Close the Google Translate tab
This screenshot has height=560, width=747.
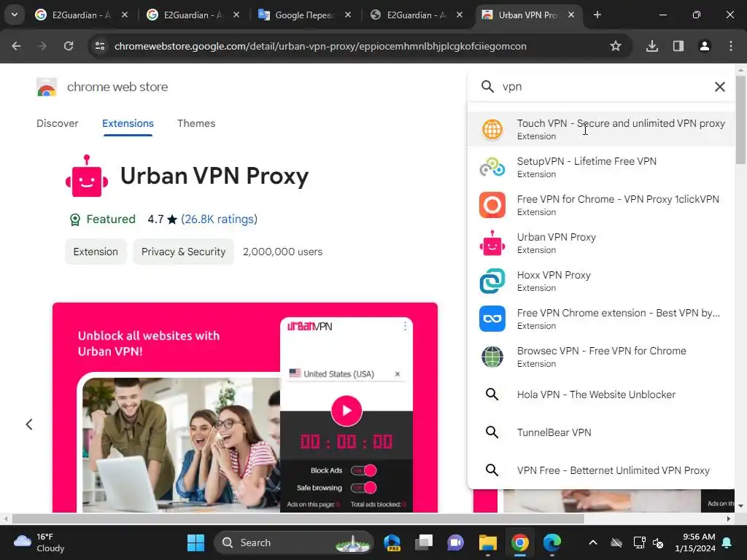348,15
